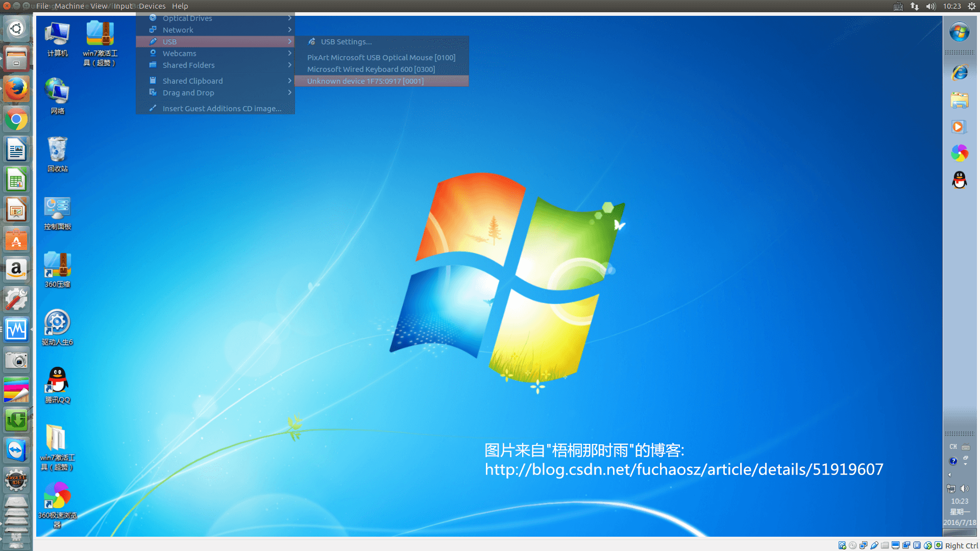Click the Right Ctrl host key label
The width and height of the screenshot is (980, 551).
tap(962, 545)
